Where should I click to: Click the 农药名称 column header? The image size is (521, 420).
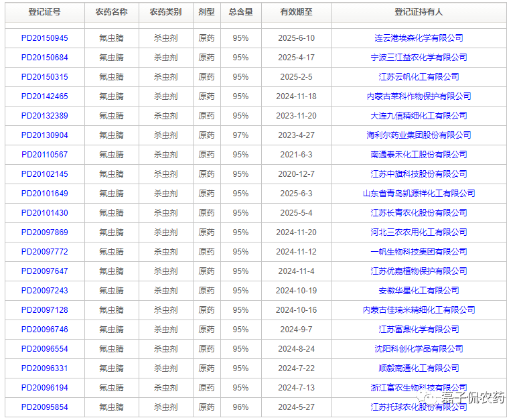coord(112,12)
